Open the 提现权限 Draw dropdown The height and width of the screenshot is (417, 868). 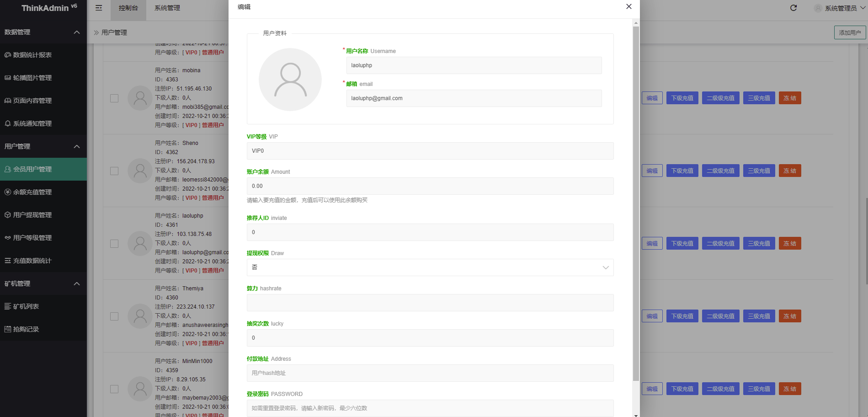[x=430, y=267]
